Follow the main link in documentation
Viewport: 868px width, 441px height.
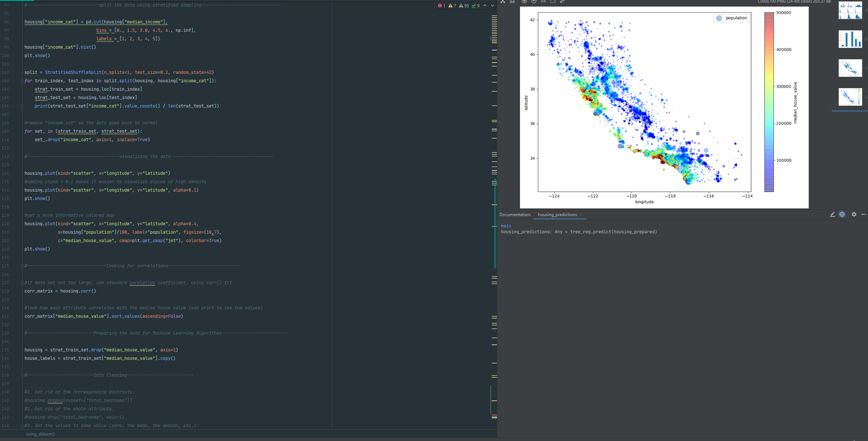(506, 226)
